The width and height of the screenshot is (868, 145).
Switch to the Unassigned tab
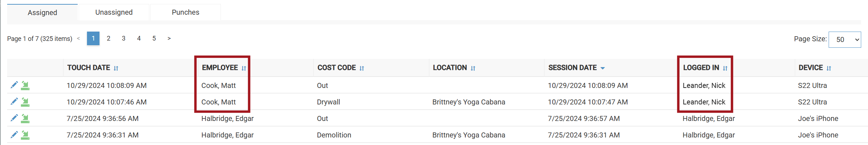(114, 12)
